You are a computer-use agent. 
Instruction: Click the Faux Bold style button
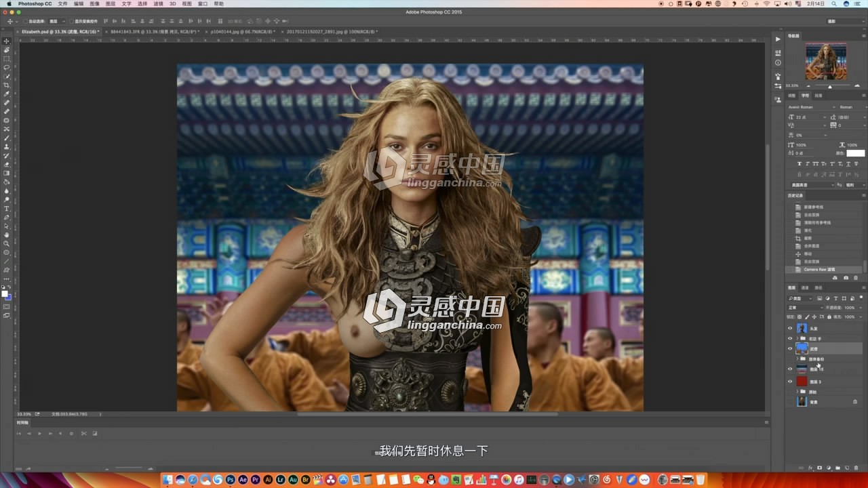(800, 163)
